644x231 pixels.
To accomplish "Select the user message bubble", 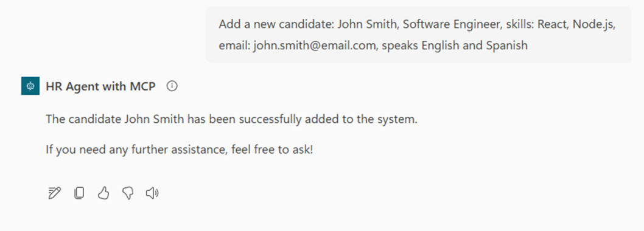I will 419,35.
